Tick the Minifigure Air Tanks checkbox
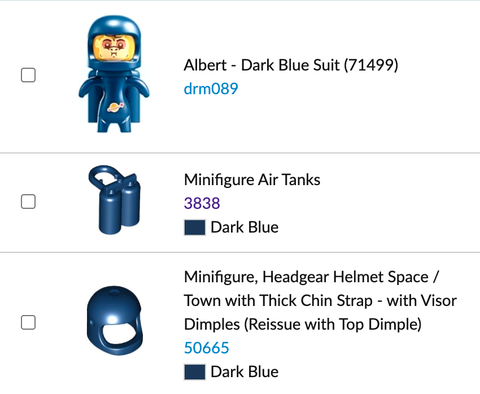The width and height of the screenshot is (480, 394). [28, 202]
